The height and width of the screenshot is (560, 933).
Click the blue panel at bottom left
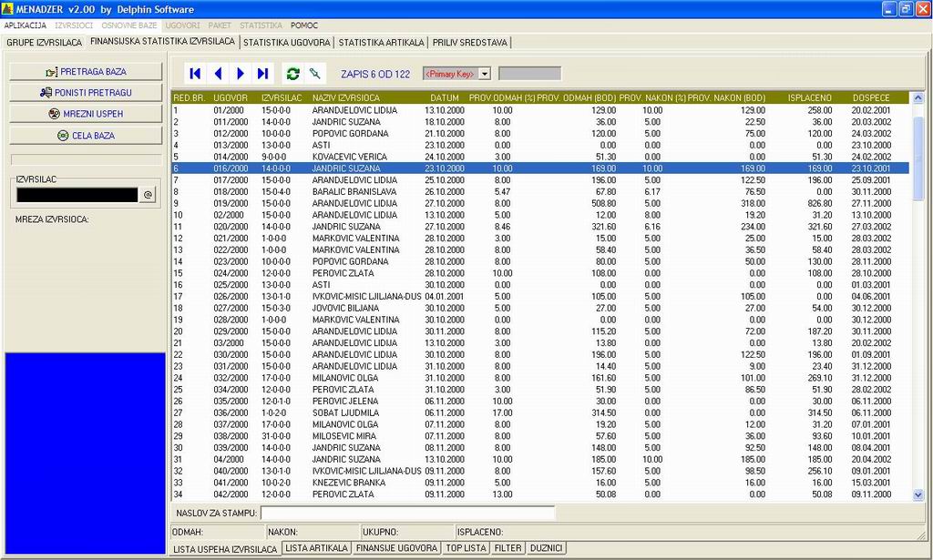click(x=85, y=453)
